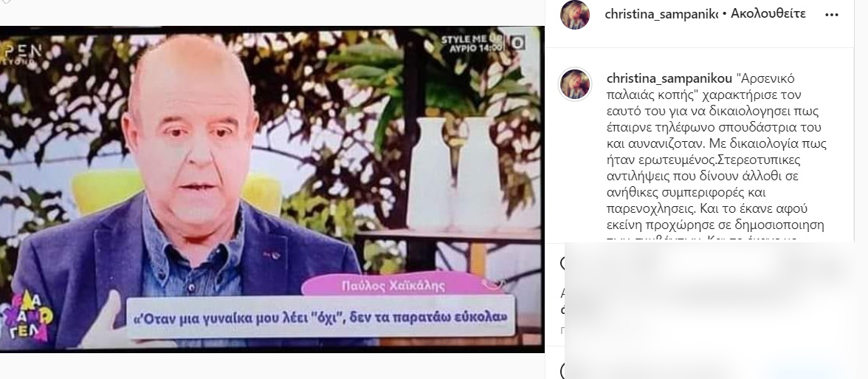Click the bold christina_sampanikou name in the caption

[x=669, y=78]
